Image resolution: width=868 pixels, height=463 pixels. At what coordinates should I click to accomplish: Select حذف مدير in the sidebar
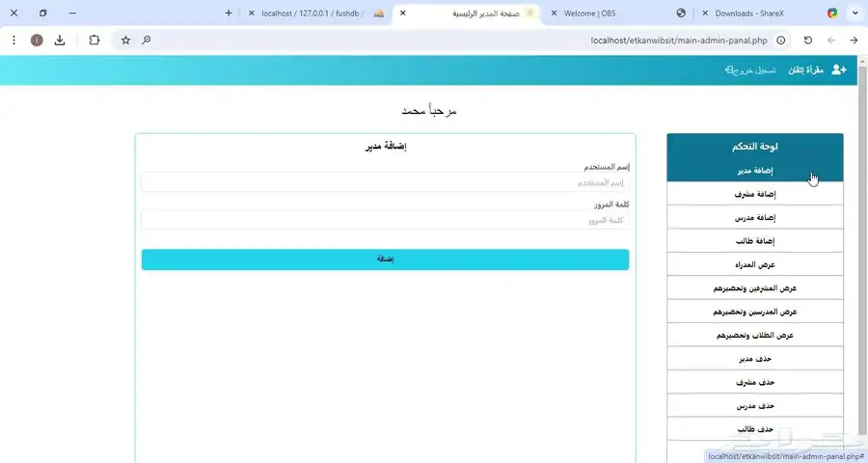click(755, 359)
